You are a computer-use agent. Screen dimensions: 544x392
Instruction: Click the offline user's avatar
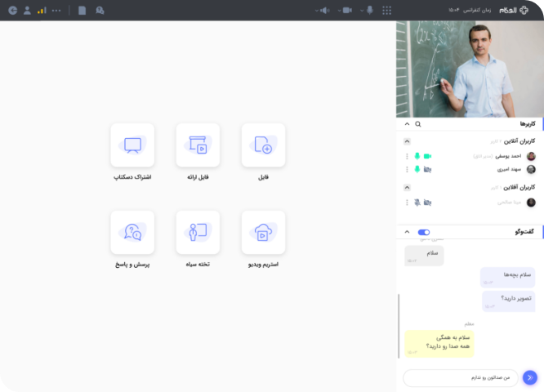tap(531, 203)
